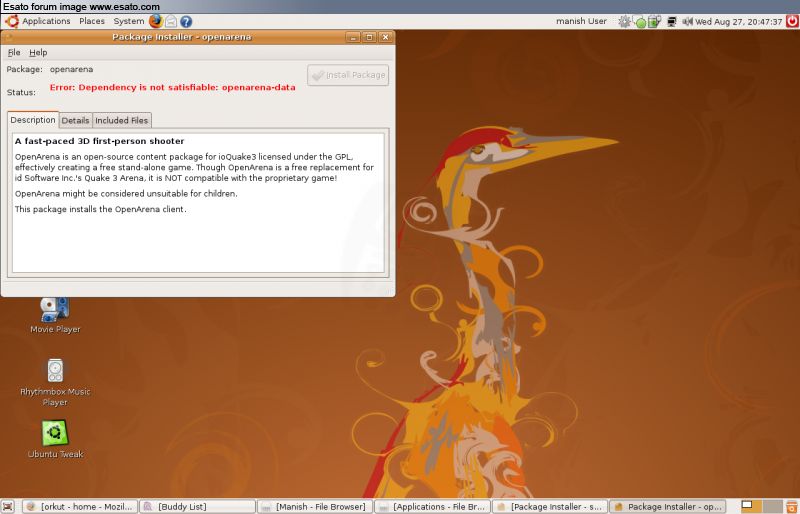Switch to Package Installer - op... taskbar window
Screen dimensions: 800x514
click(x=667, y=506)
